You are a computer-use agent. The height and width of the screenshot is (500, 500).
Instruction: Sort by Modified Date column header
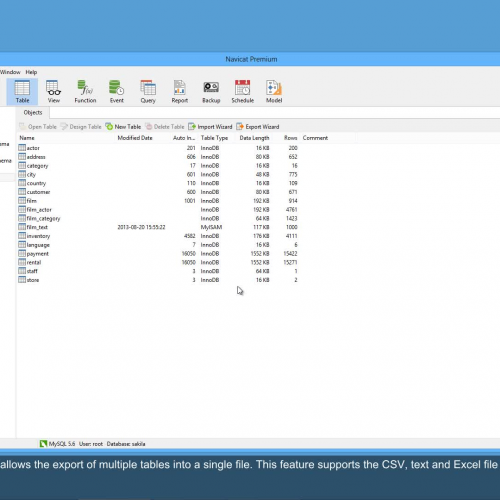point(135,138)
